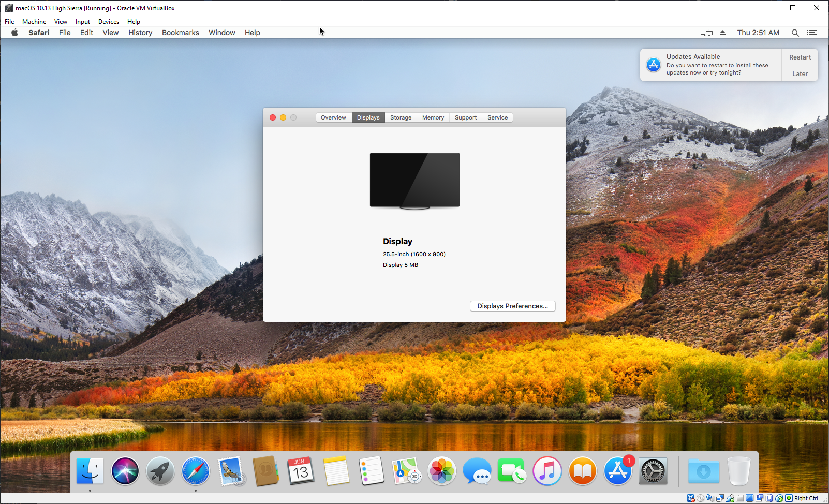Activate Siri from the Dock
This screenshot has width=829, height=504.
click(x=125, y=471)
